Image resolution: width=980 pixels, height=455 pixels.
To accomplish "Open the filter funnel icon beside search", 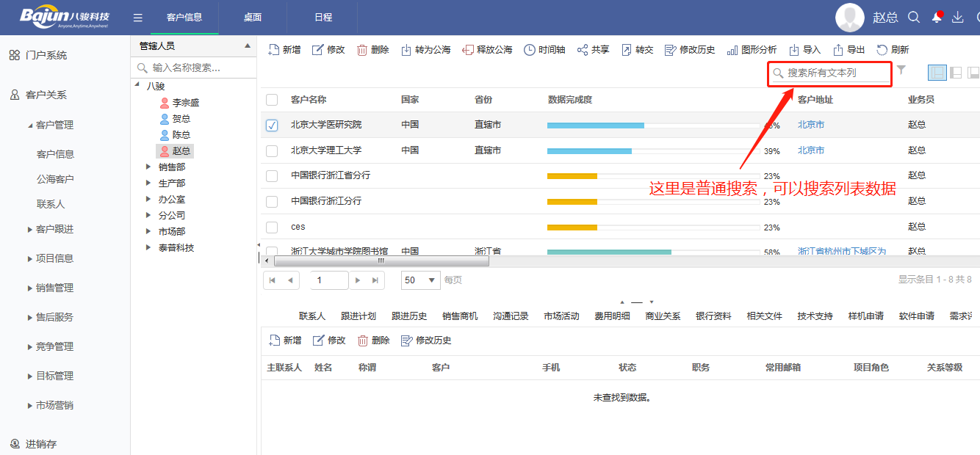I will coord(901,70).
